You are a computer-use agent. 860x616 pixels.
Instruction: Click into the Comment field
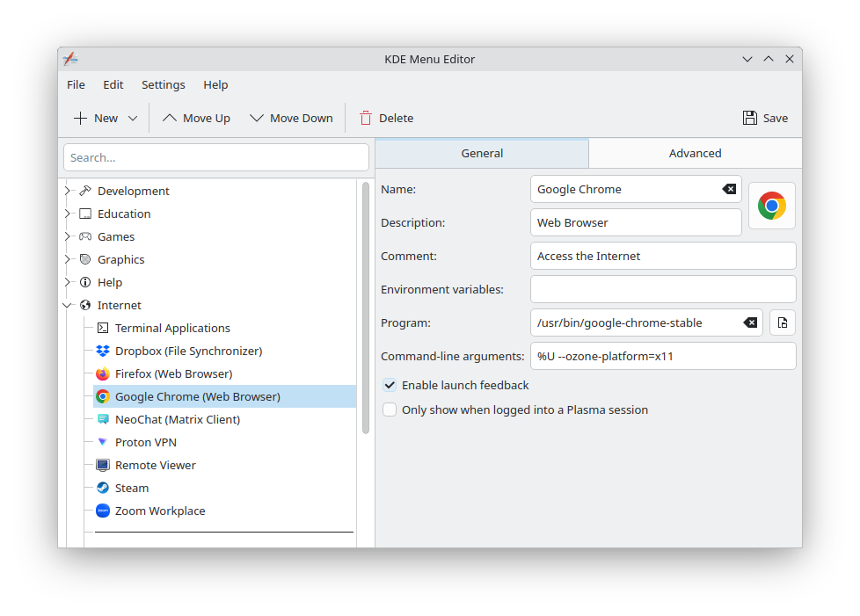tap(663, 256)
